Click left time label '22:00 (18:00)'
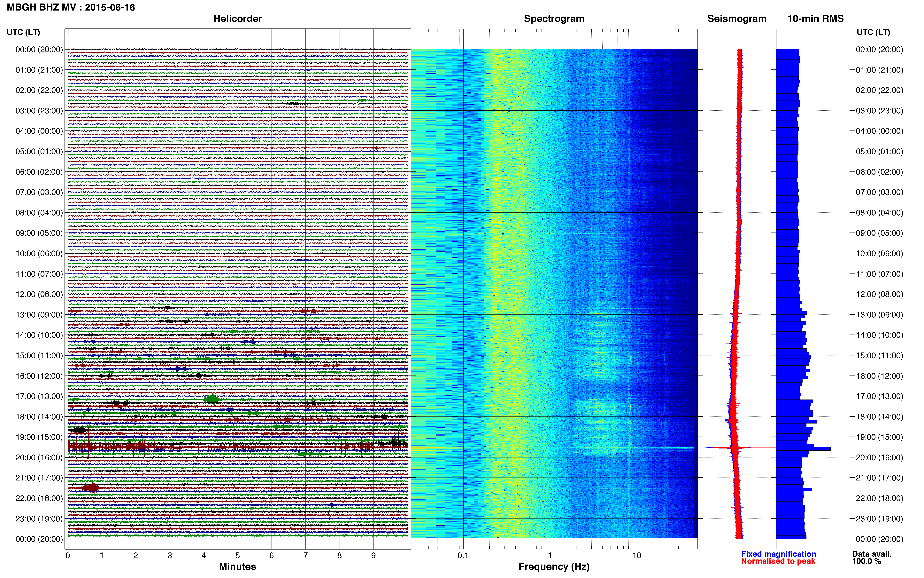Image resolution: width=924 pixels, height=578 pixels. coord(39,498)
